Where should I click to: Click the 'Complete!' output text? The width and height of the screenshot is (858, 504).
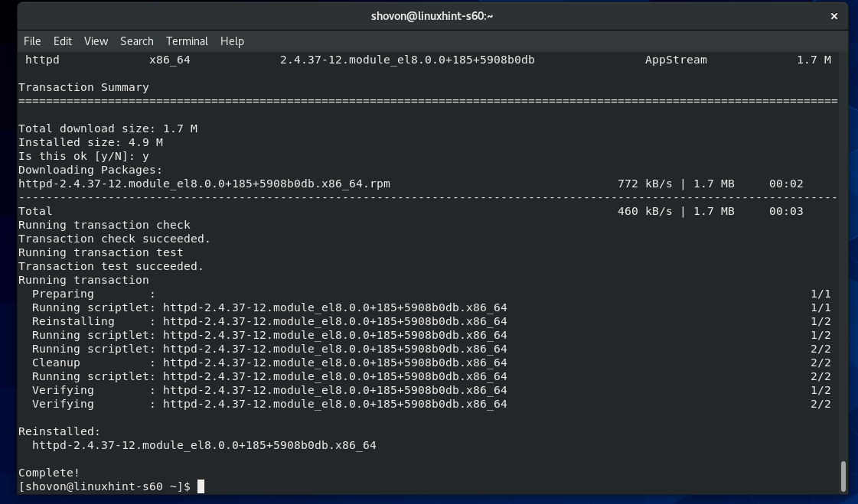click(x=49, y=473)
